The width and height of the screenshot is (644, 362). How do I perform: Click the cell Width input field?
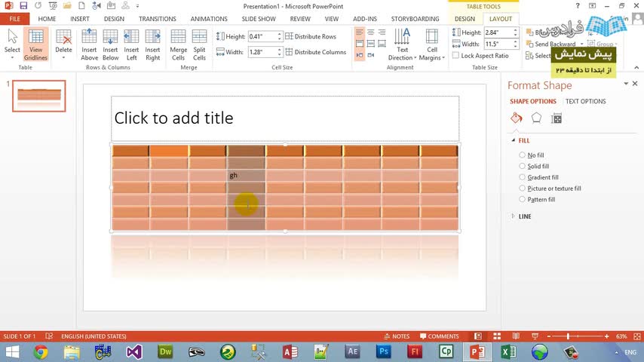click(262, 52)
